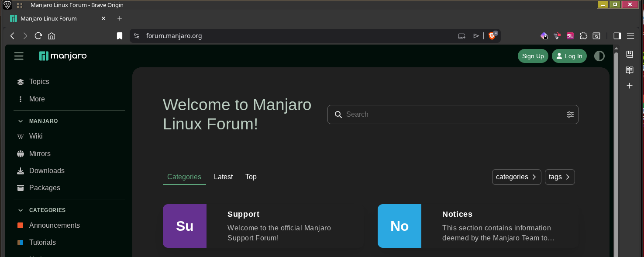The image size is (644, 257).
Task: Click the tab search icon in toolbar
Action: pos(596,36)
